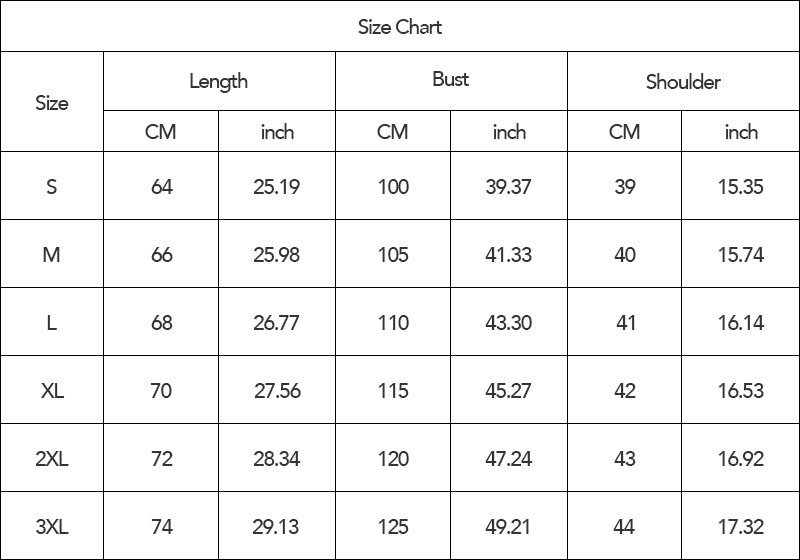
Task: Click the 49.21 bust inch value
Action: [x=508, y=527]
